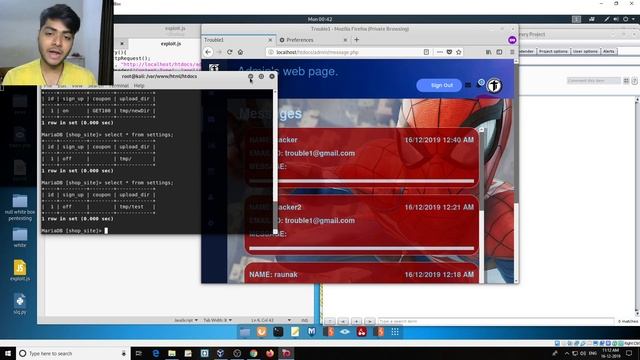This screenshot has width=640, height=360.
Task: Open Maltego icon in Kali dock
Action: [311, 332]
